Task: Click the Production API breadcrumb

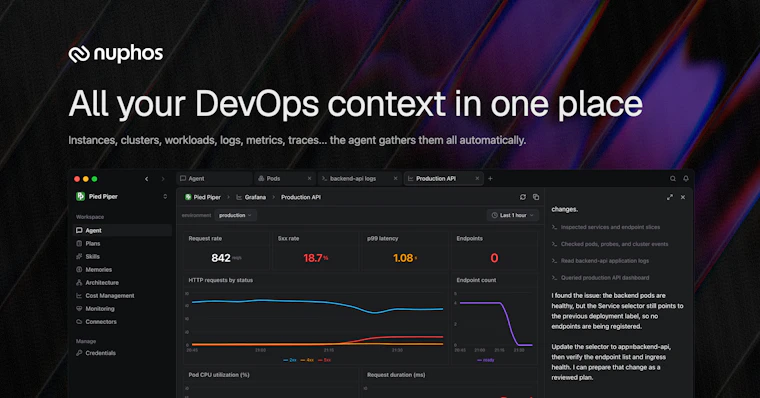Action: [301, 197]
